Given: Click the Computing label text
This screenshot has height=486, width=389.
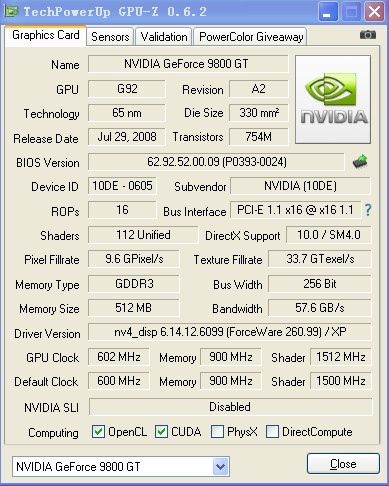Looking at the screenshot, I should [53, 433].
